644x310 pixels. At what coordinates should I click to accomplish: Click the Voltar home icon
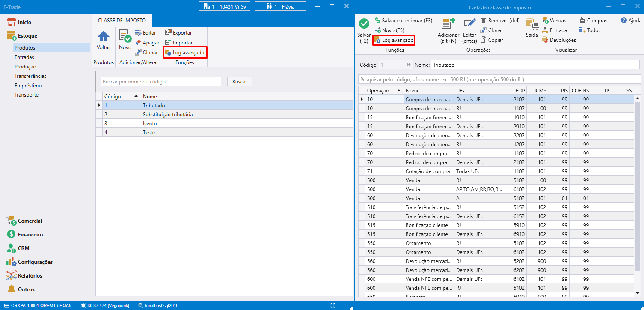click(x=104, y=37)
